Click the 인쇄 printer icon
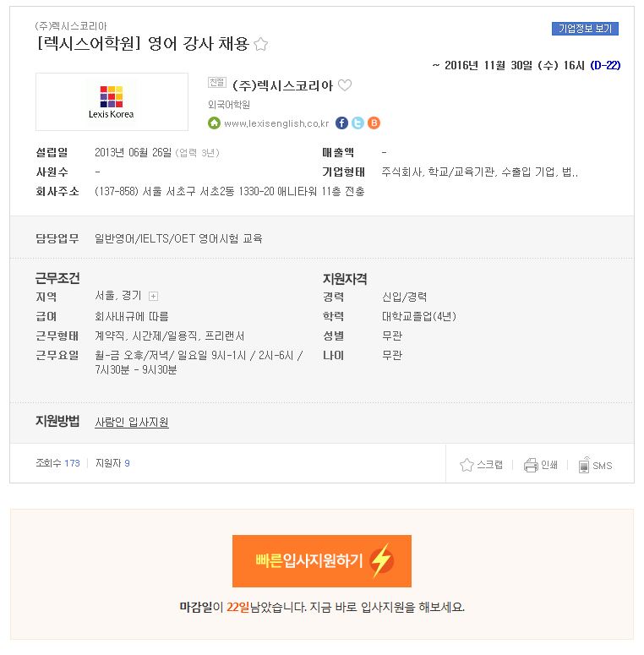644x655 pixels. coord(531,465)
